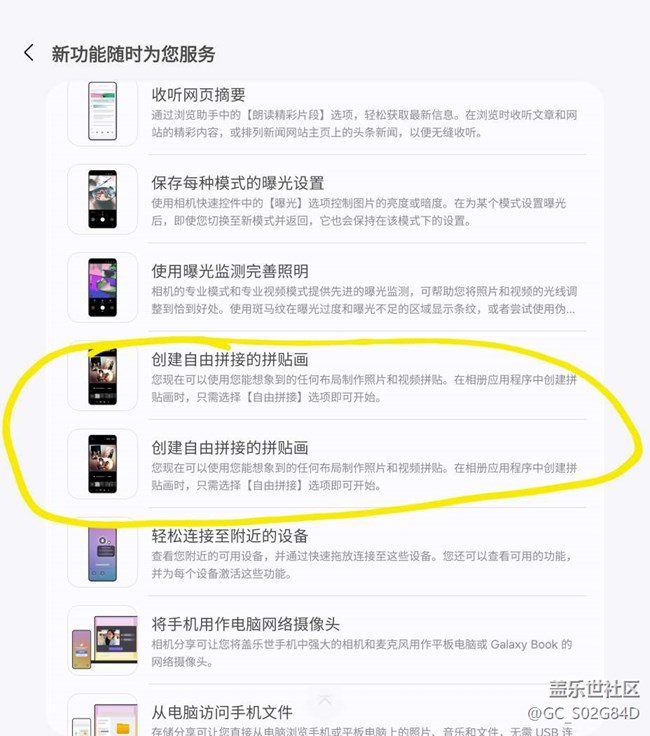Go back using the header arrow

click(29, 53)
